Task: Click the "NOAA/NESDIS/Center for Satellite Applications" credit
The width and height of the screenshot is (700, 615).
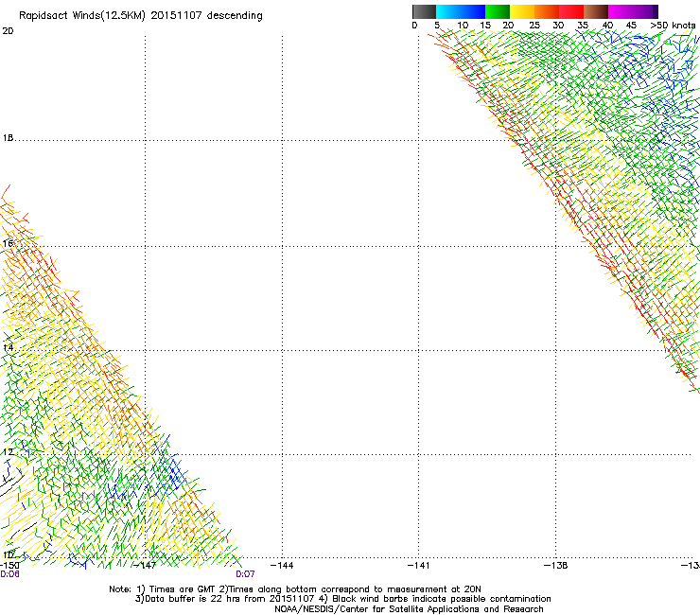Action: (409, 609)
